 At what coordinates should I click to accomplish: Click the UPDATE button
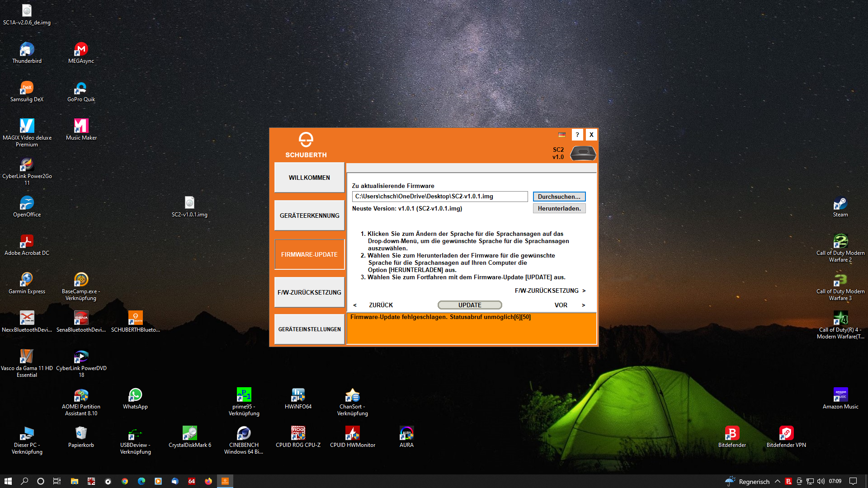(x=470, y=305)
